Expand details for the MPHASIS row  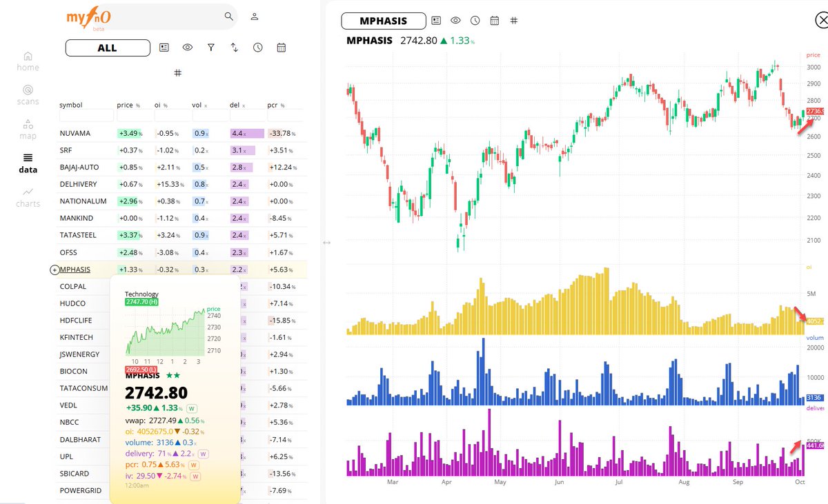(54, 270)
